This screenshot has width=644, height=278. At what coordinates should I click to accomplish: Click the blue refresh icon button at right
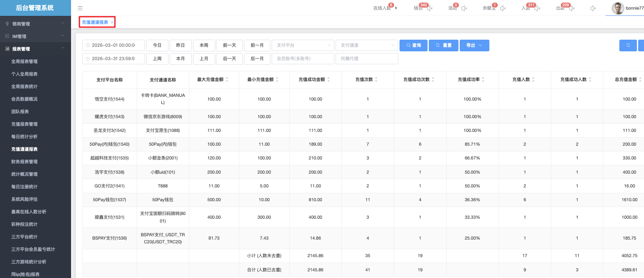[628, 45]
